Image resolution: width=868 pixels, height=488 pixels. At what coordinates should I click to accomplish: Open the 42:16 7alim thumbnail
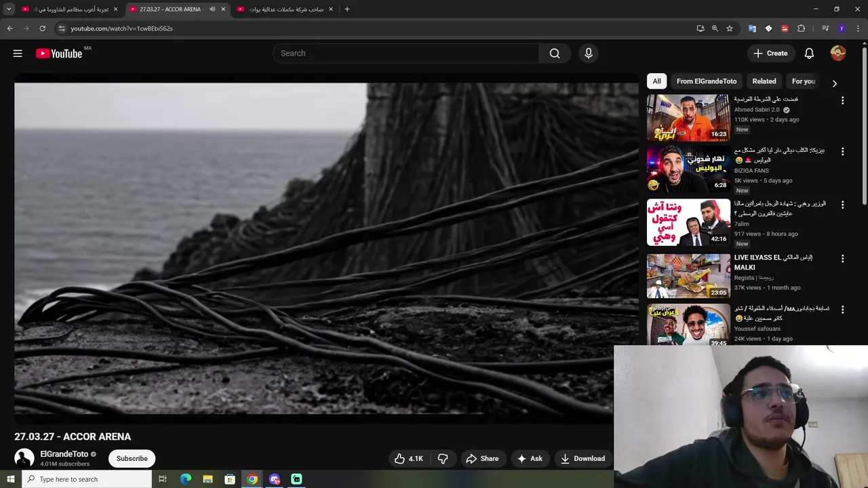pyautogui.click(x=688, y=223)
